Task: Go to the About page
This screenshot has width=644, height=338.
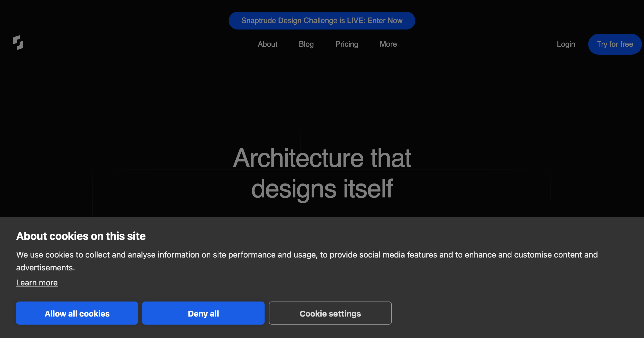Action: (267, 44)
